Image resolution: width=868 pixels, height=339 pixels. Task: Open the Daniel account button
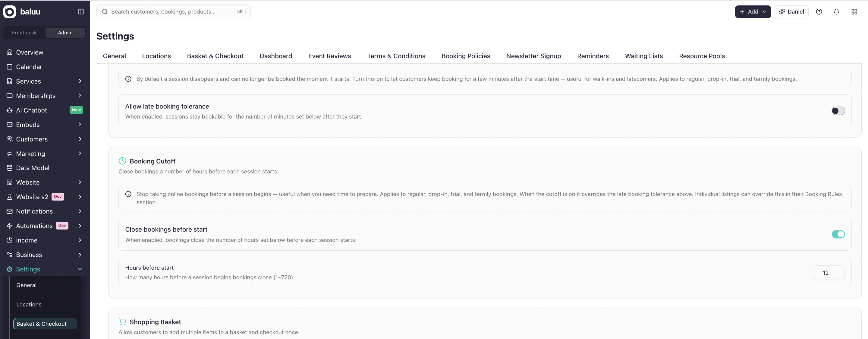pos(791,11)
